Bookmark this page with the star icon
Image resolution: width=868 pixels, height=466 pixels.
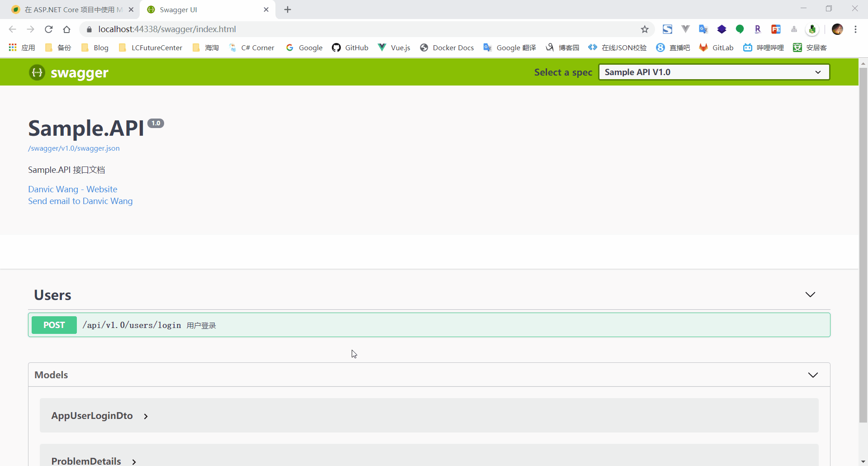coord(645,29)
